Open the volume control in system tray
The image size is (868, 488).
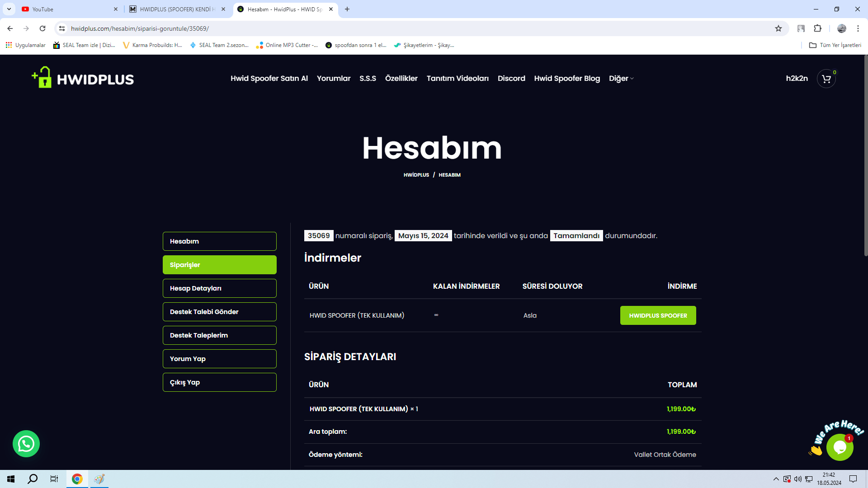pos(798,479)
